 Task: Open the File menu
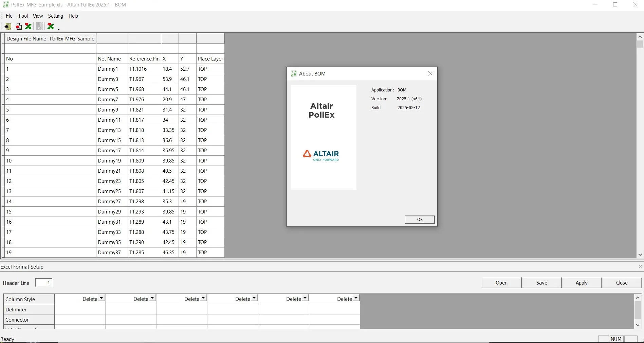[x=9, y=16]
